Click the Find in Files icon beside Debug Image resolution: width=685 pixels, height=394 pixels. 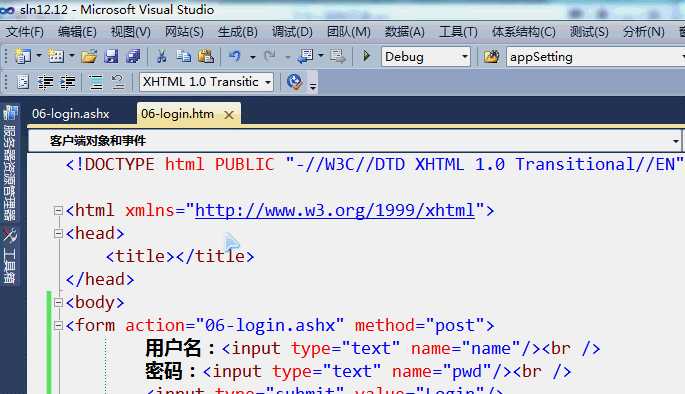(491, 56)
